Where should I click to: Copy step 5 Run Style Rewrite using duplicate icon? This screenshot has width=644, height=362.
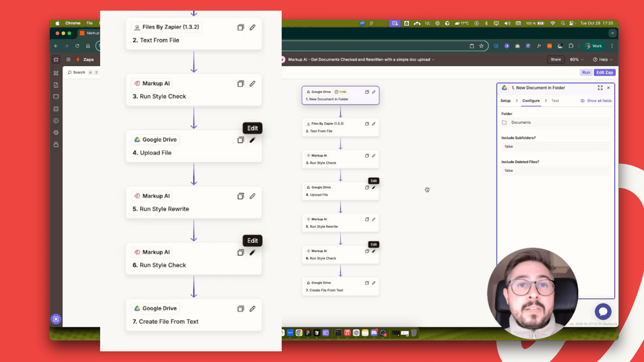[241, 196]
